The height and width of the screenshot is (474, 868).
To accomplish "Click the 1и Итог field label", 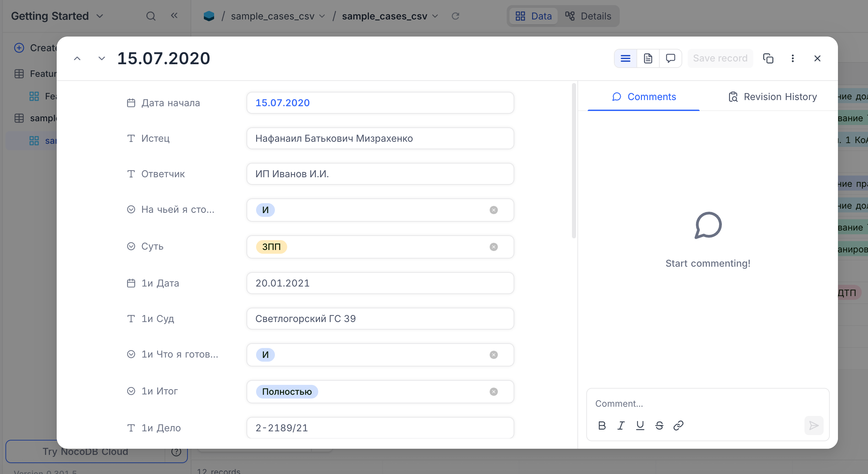I will 159,391.
